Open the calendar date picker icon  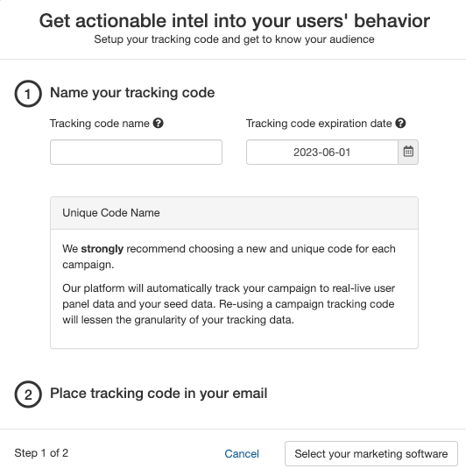pyautogui.click(x=408, y=152)
